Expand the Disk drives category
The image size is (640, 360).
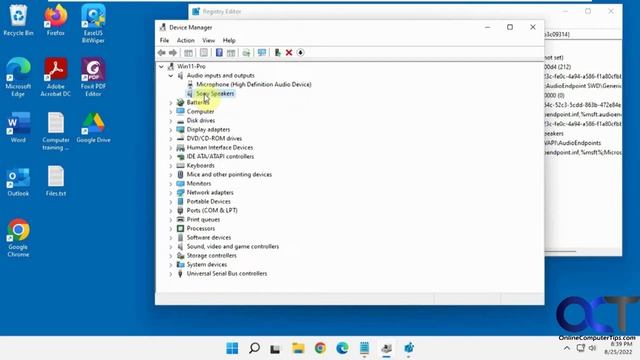[171, 120]
